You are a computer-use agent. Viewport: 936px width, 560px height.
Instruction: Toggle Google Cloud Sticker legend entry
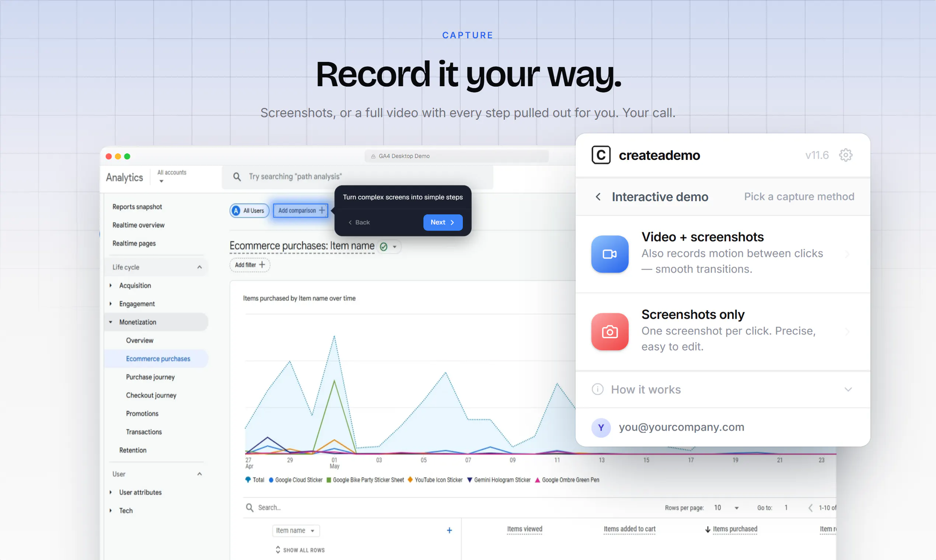(296, 480)
